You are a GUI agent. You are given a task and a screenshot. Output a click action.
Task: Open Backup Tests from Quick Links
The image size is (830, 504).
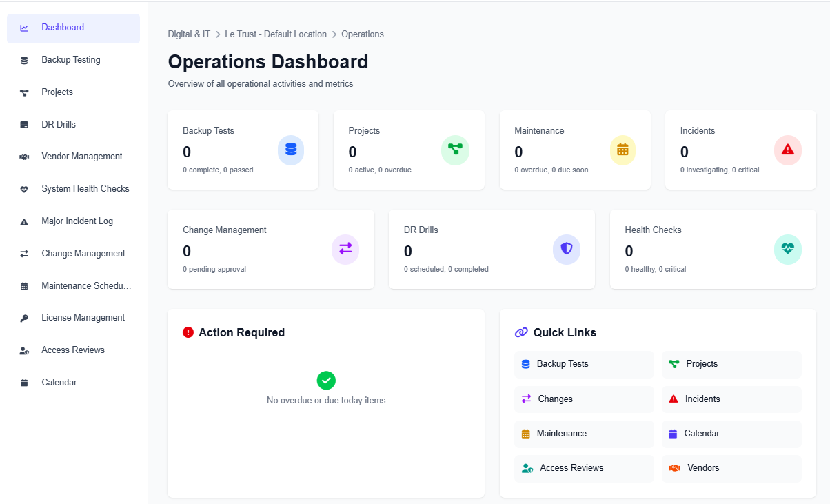583,364
